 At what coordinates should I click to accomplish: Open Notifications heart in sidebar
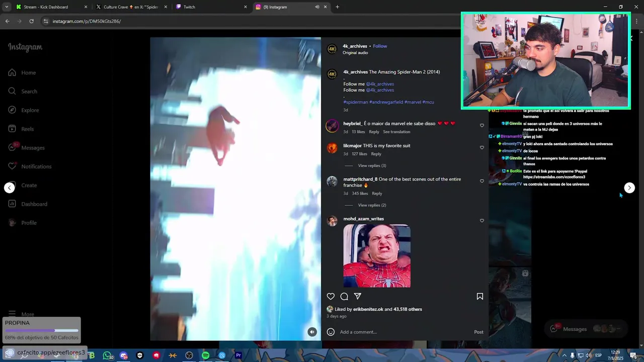tap(30, 166)
